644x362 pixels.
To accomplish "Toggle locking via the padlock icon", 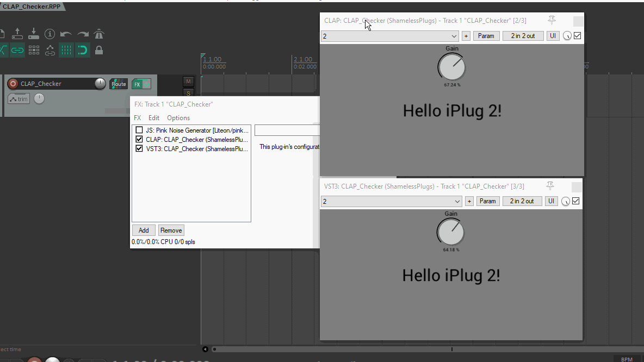I will click(x=99, y=50).
